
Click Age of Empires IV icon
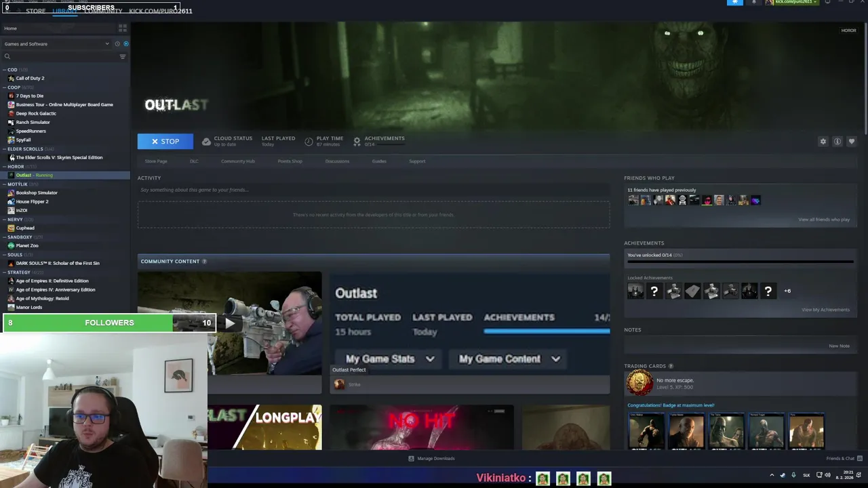[11, 290]
